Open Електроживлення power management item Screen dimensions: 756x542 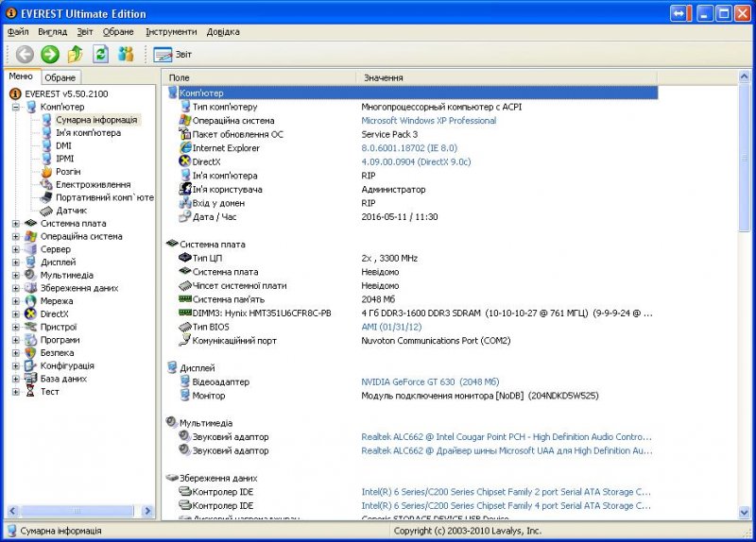pos(93,185)
